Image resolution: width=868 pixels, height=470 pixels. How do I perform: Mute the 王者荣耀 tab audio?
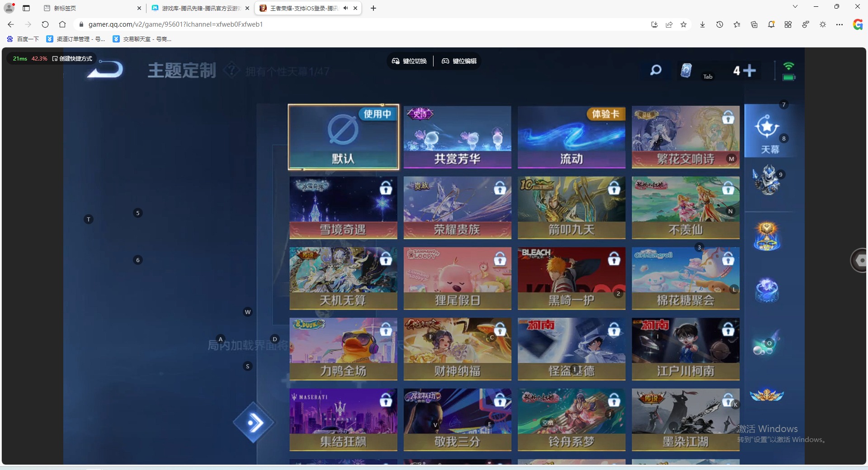(x=346, y=8)
